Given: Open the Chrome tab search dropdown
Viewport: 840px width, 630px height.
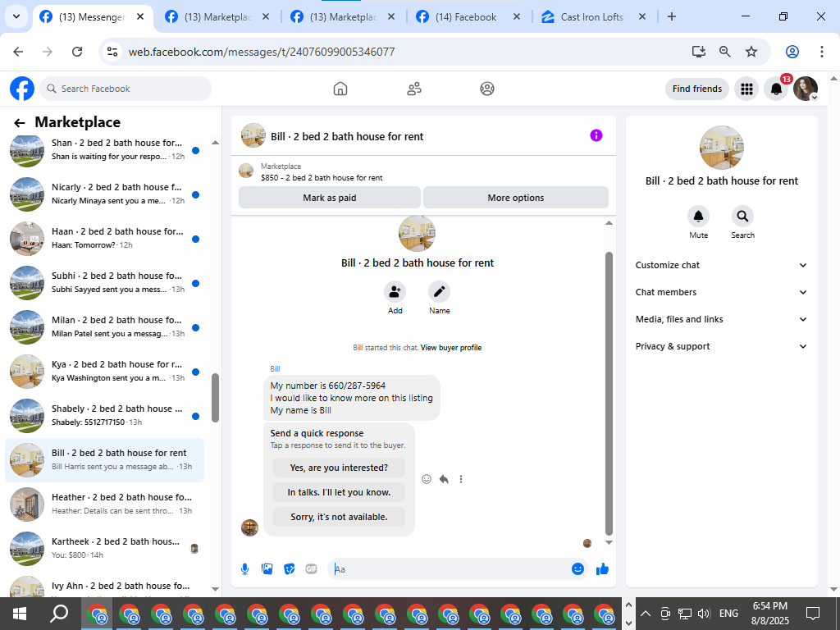Looking at the screenshot, I should [16, 16].
